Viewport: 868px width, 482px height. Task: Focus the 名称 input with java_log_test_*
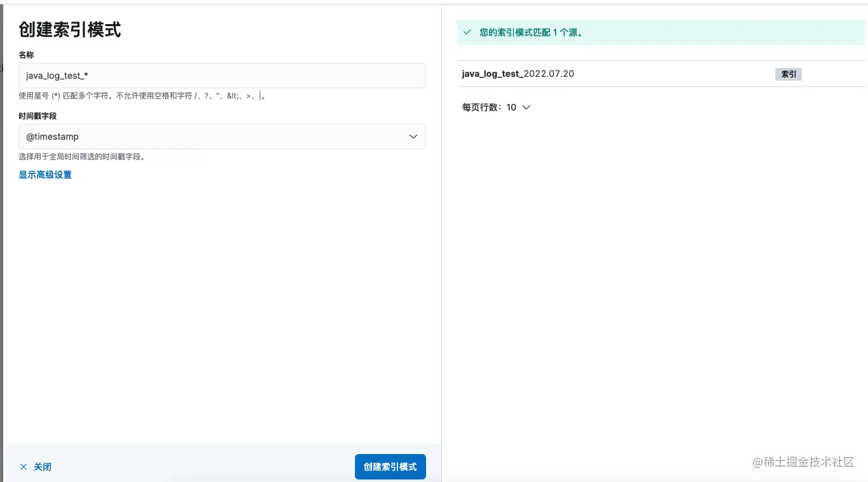pyautogui.click(x=222, y=76)
